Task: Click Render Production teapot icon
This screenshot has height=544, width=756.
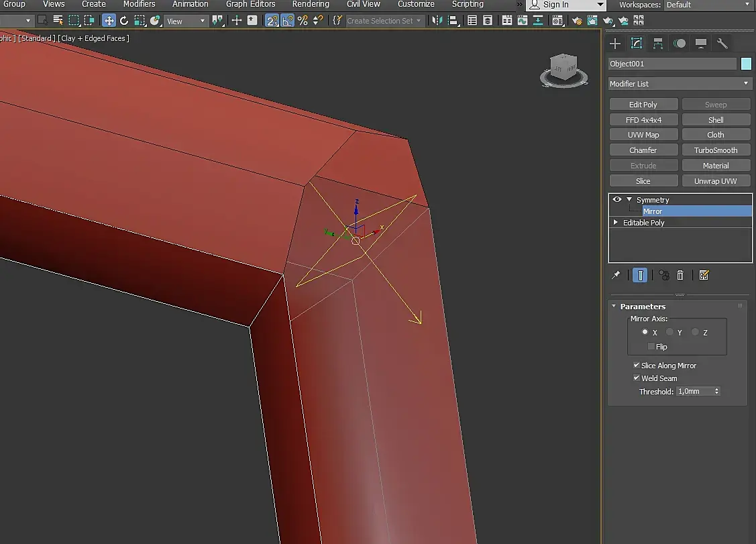Action: 608,21
